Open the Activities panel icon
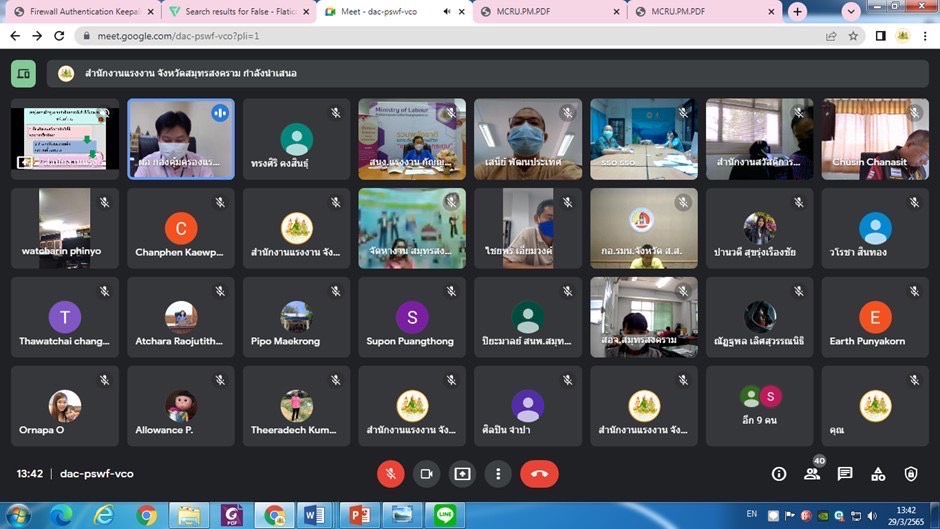Viewport: 940px width, 529px height. (x=878, y=474)
